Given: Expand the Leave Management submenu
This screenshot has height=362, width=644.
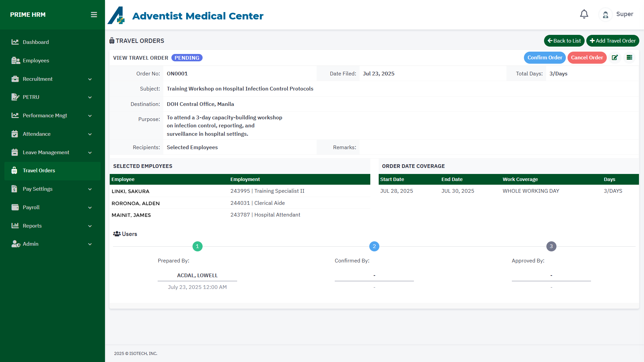Looking at the screenshot, I should coord(90,153).
